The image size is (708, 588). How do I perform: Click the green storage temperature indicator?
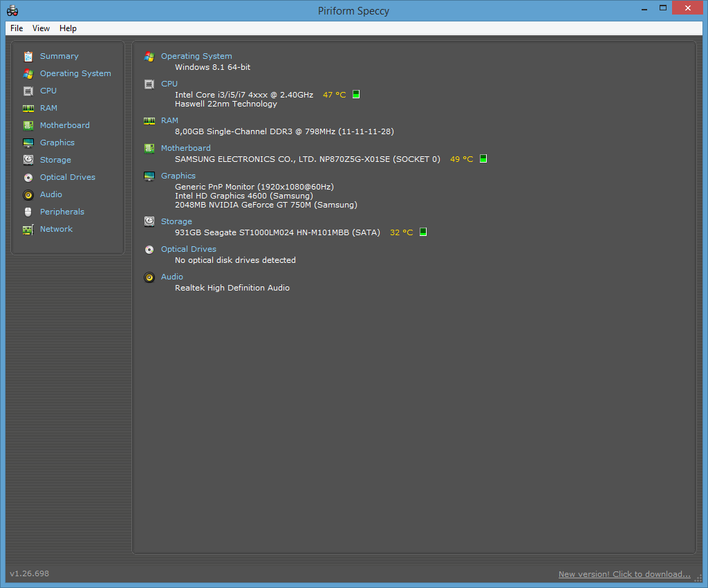pos(423,232)
